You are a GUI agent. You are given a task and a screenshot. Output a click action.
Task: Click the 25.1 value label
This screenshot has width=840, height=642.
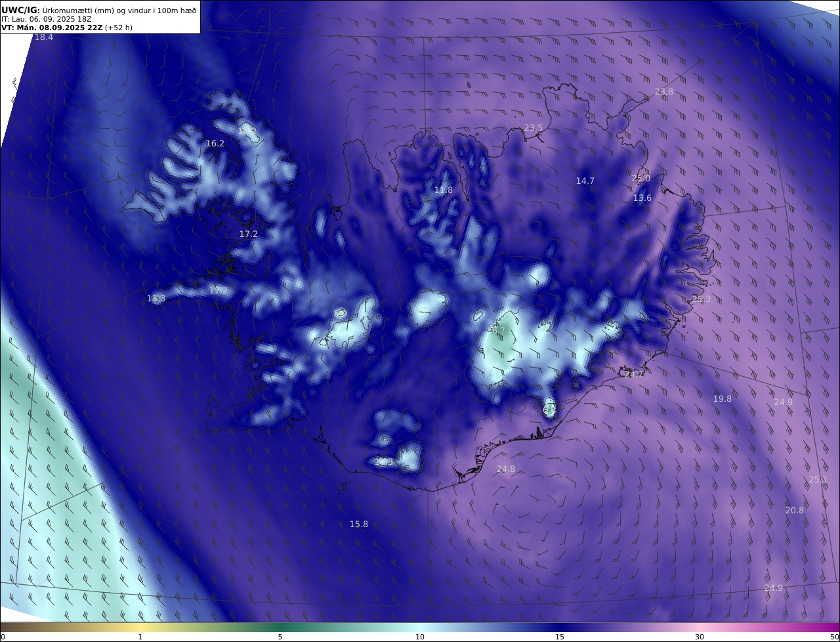click(x=818, y=479)
